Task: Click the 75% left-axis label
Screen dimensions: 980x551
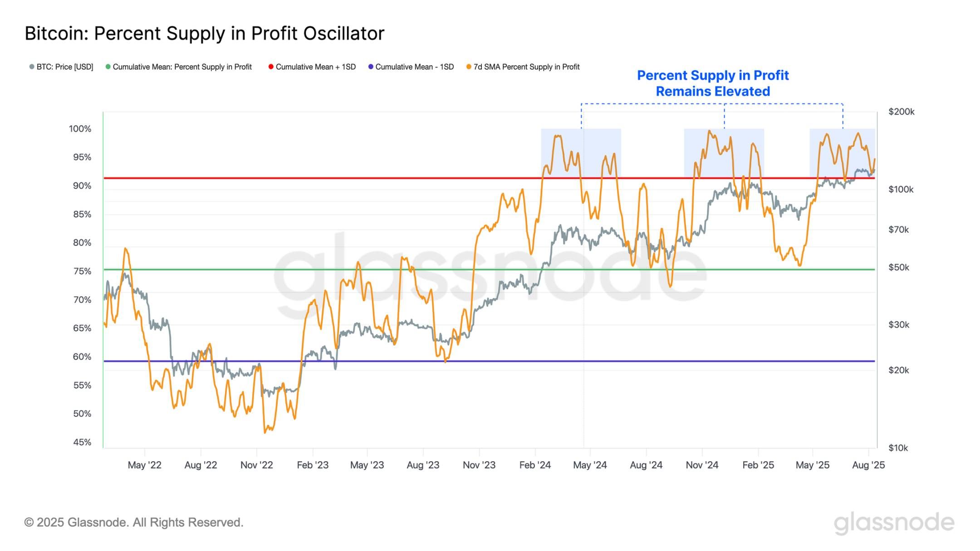Action: pyautogui.click(x=82, y=271)
